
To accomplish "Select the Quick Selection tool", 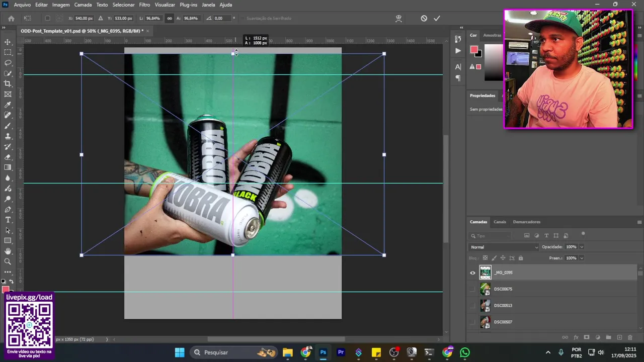I will coord(8,73).
